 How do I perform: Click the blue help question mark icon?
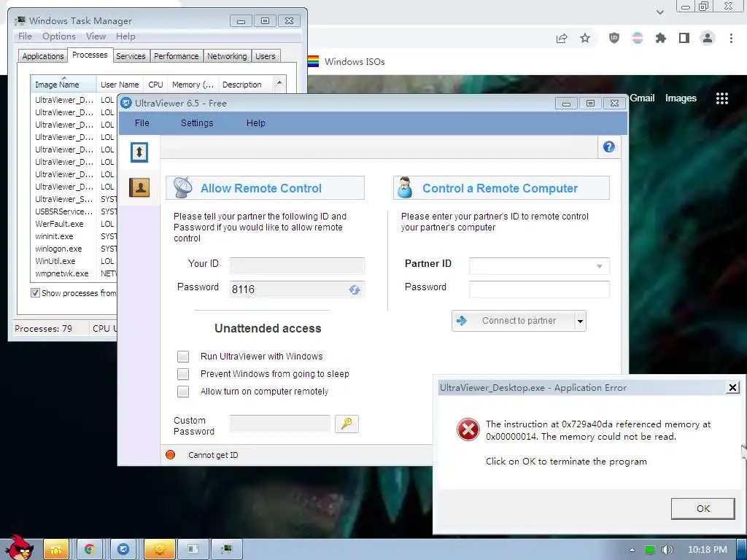tap(609, 147)
